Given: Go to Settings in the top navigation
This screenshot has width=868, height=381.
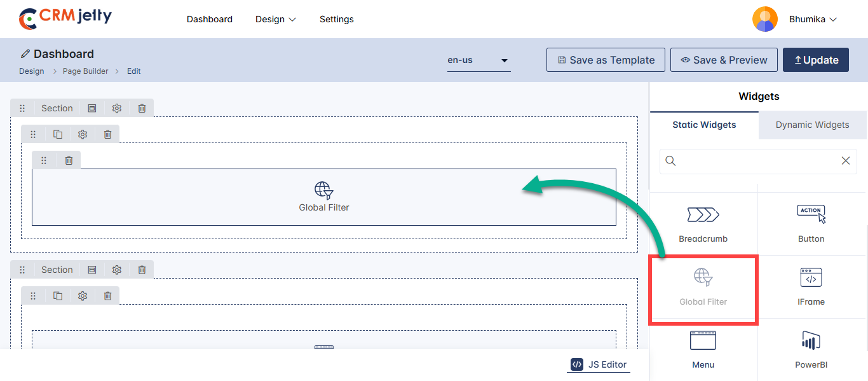Looking at the screenshot, I should [x=336, y=19].
